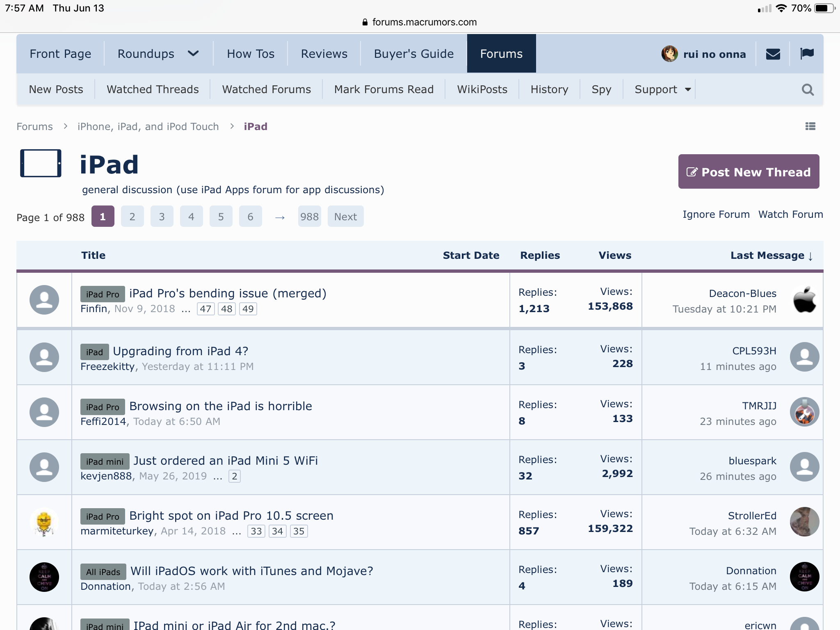Sort threads by Start Date

[x=471, y=256]
